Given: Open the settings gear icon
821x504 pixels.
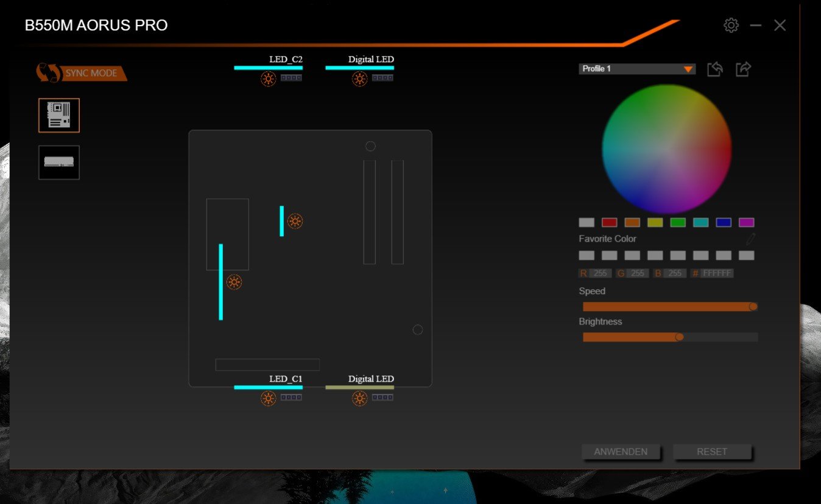Looking at the screenshot, I should click(731, 25).
